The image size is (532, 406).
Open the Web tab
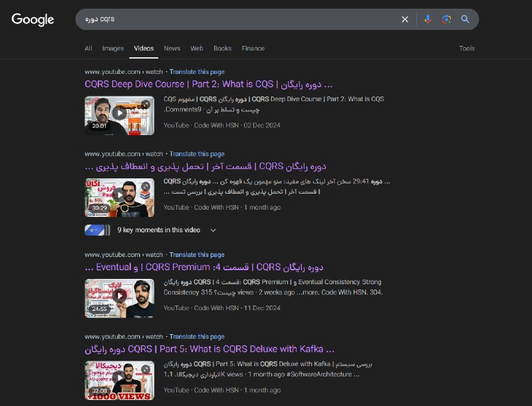(x=197, y=48)
